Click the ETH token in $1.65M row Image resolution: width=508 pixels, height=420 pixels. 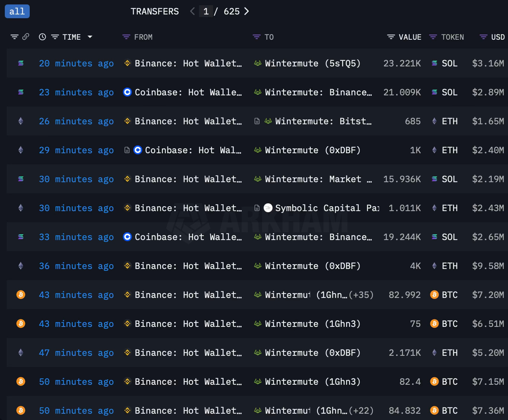point(450,121)
